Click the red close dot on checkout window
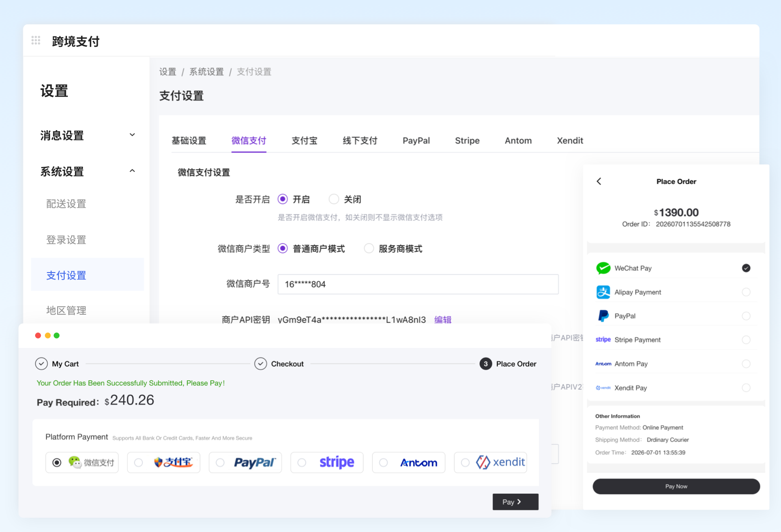This screenshot has height=532, width=781. tap(38, 335)
